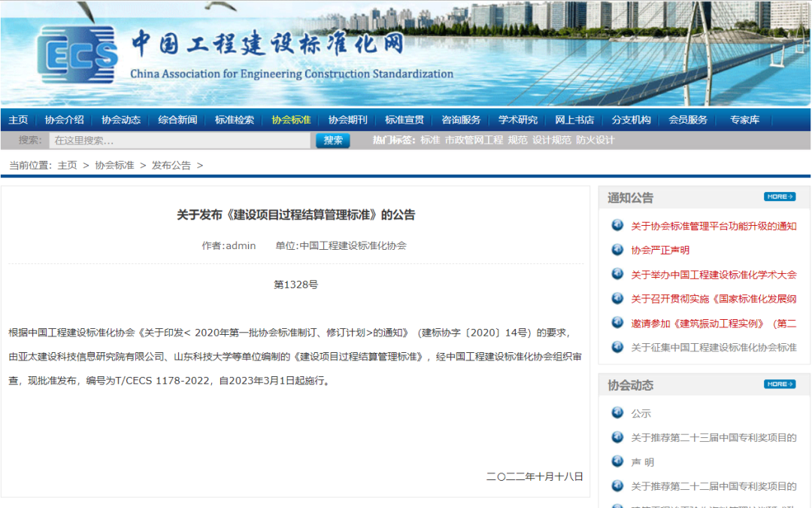Click hot tag 市政管网工程

click(x=474, y=140)
